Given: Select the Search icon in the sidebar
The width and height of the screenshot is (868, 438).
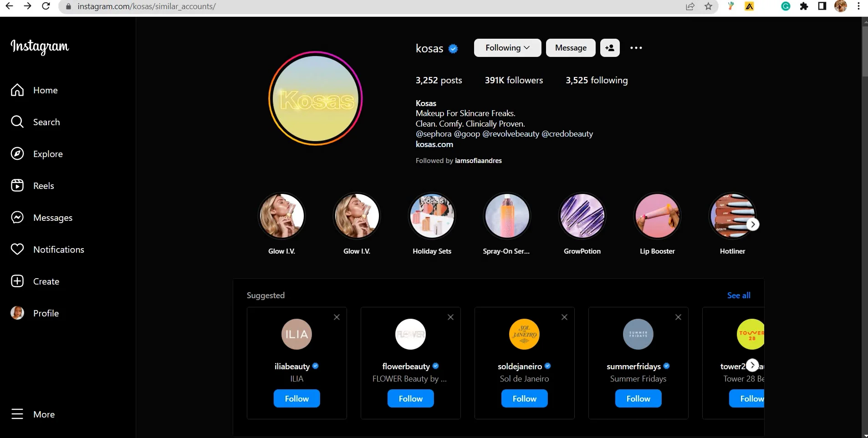Looking at the screenshot, I should pyautogui.click(x=17, y=122).
